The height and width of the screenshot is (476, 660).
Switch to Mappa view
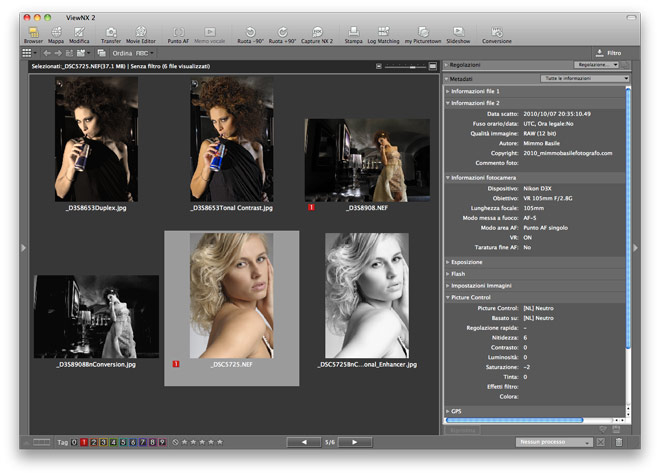pos(56,32)
